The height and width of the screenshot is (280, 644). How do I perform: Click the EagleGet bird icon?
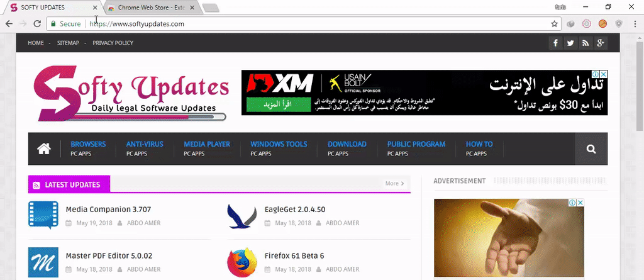pyautogui.click(x=242, y=216)
